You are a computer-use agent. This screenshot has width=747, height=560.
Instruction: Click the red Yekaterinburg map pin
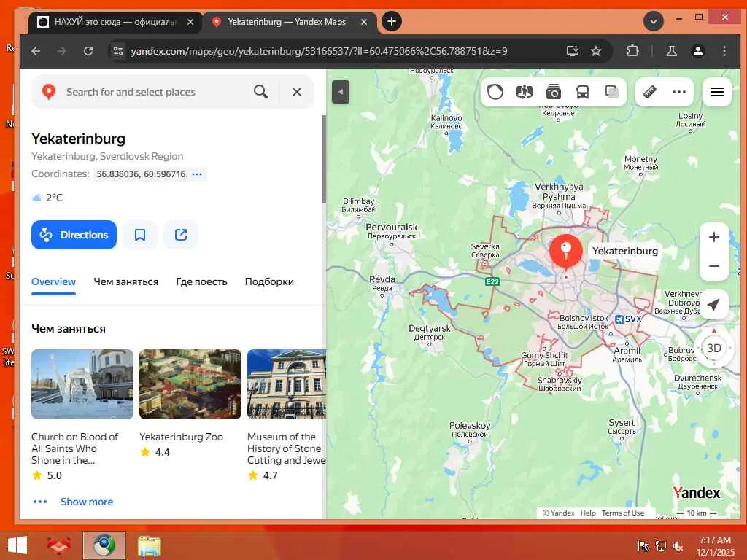tap(566, 252)
